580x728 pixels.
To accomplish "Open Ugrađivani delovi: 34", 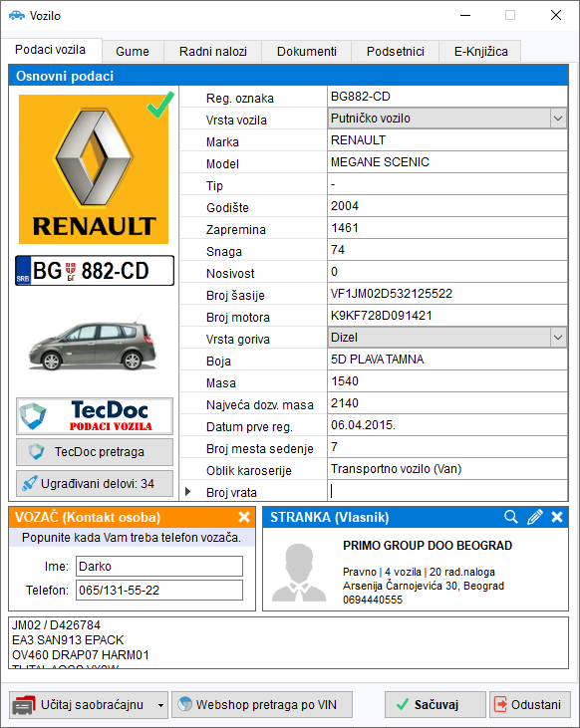I will (95, 483).
